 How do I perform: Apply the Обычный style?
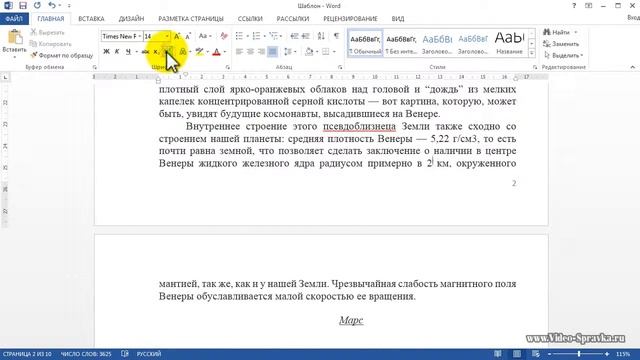pos(365,43)
